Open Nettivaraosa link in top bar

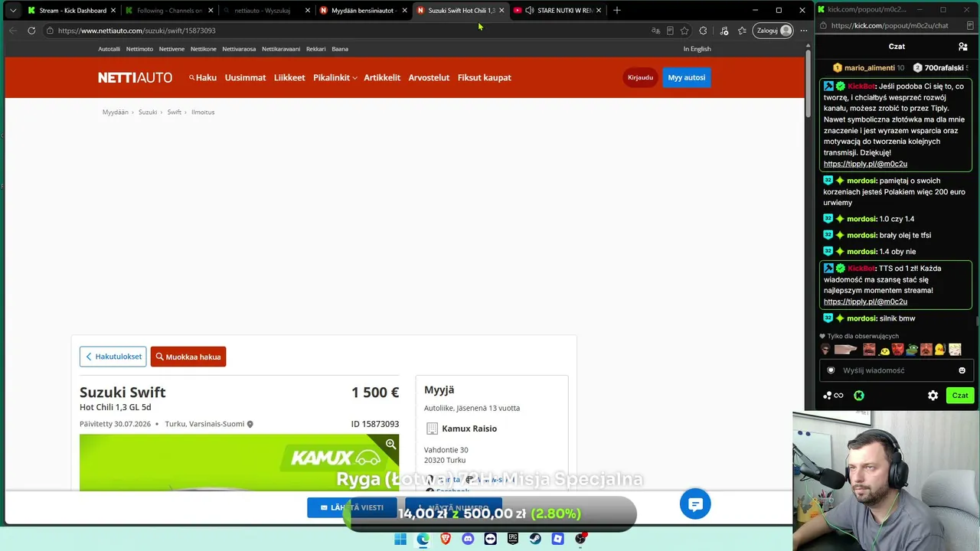(239, 49)
